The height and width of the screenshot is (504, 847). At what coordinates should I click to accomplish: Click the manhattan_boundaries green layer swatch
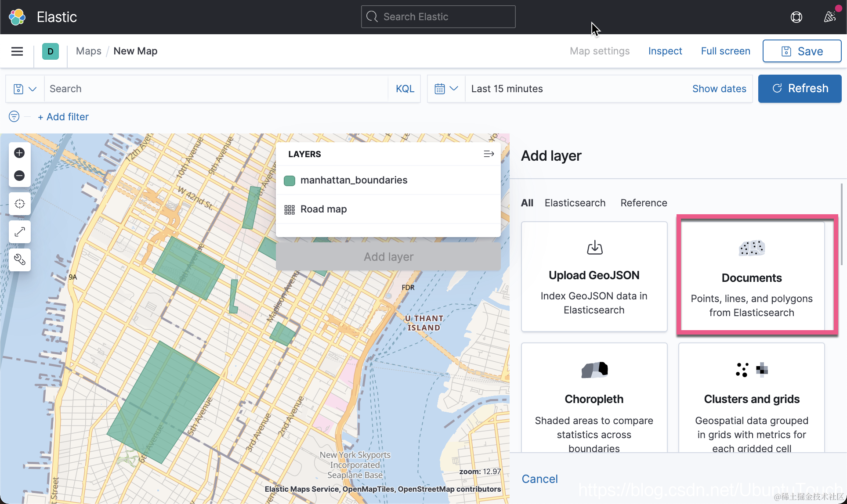[x=290, y=180]
